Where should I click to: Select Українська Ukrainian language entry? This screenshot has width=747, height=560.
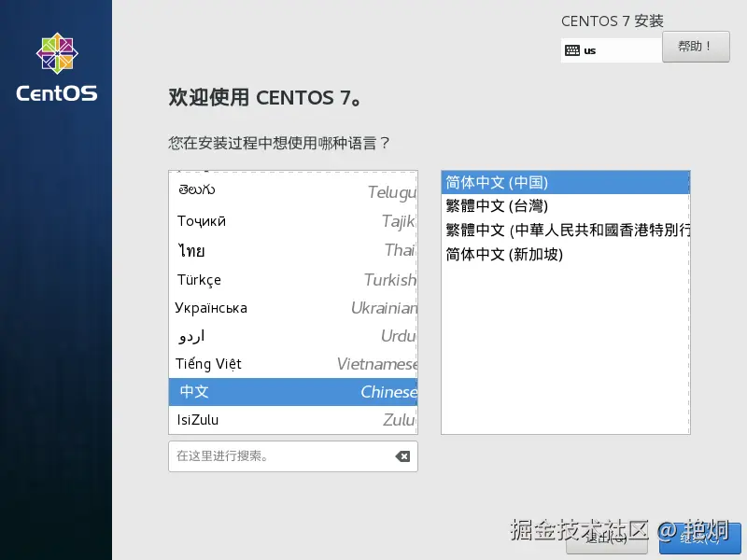coord(280,307)
